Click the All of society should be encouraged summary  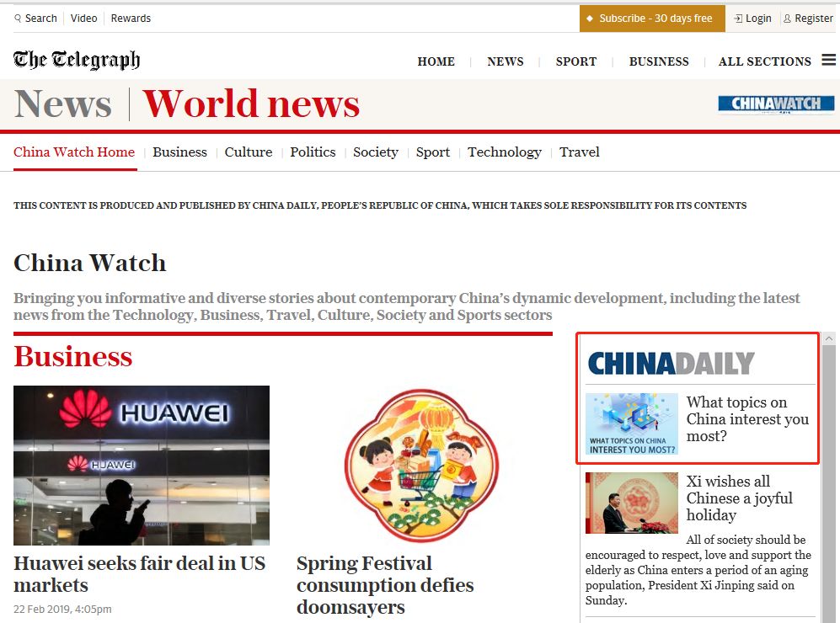click(698, 570)
